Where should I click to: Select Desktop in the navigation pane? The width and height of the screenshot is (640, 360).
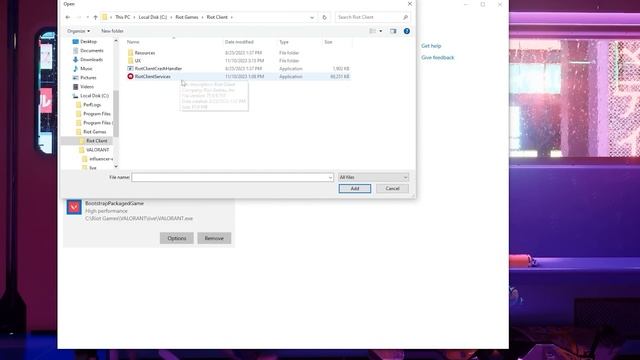[88, 42]
